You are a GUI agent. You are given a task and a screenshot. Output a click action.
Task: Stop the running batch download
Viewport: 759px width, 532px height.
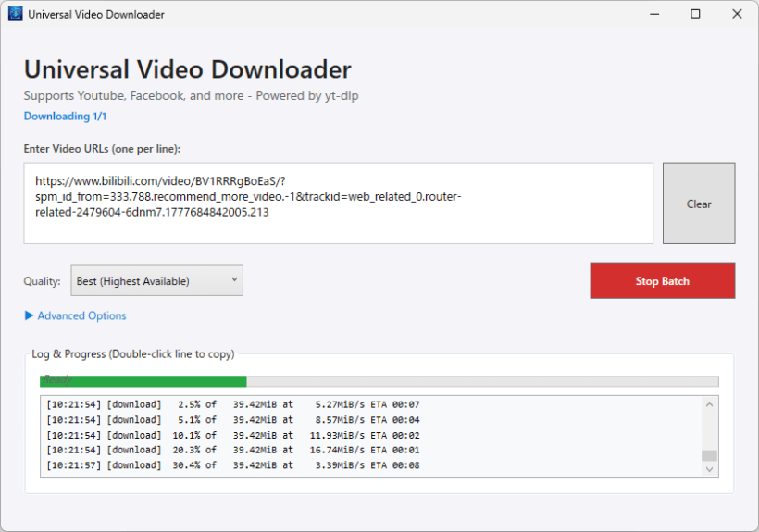[662, 280]
